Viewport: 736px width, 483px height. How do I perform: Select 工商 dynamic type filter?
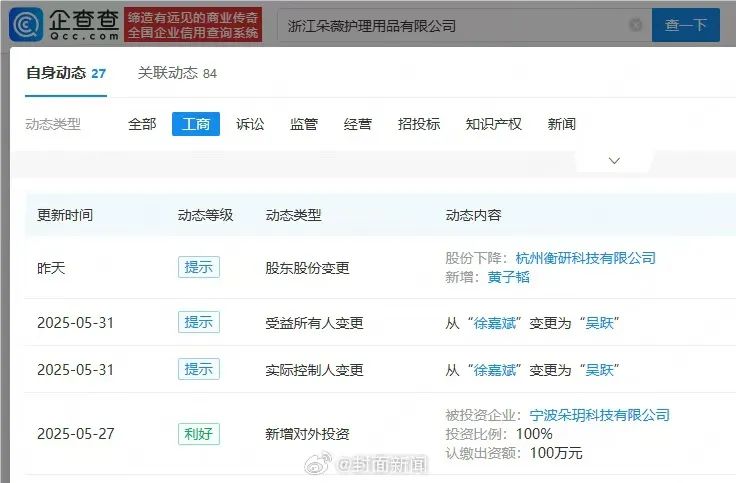tap(196, 124)
